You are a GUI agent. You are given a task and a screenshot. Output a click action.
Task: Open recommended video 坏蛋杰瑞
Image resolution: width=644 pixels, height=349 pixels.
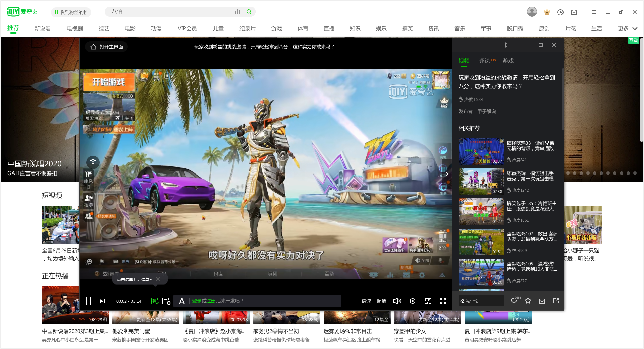click(x=508, y=182)
